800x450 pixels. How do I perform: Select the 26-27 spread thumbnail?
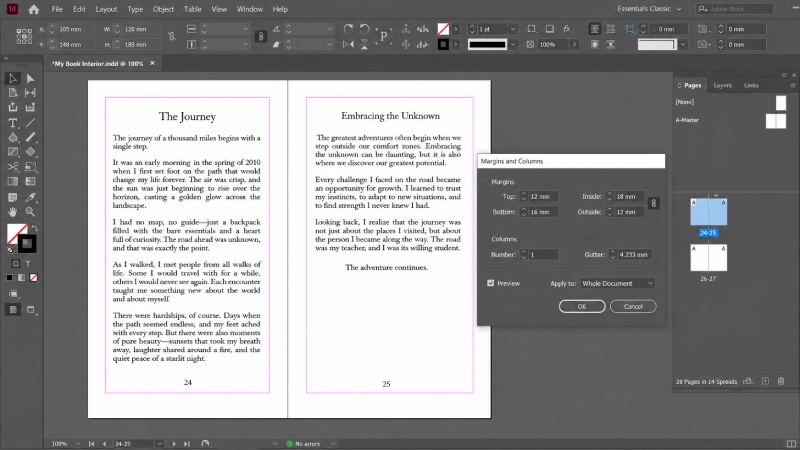pyautogui.click(x=708, y=258)
